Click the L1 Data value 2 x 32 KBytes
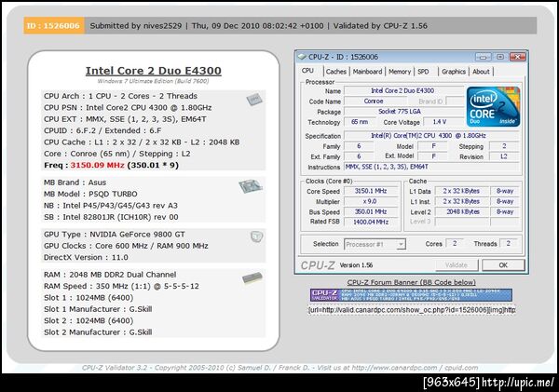 (461, 191)
